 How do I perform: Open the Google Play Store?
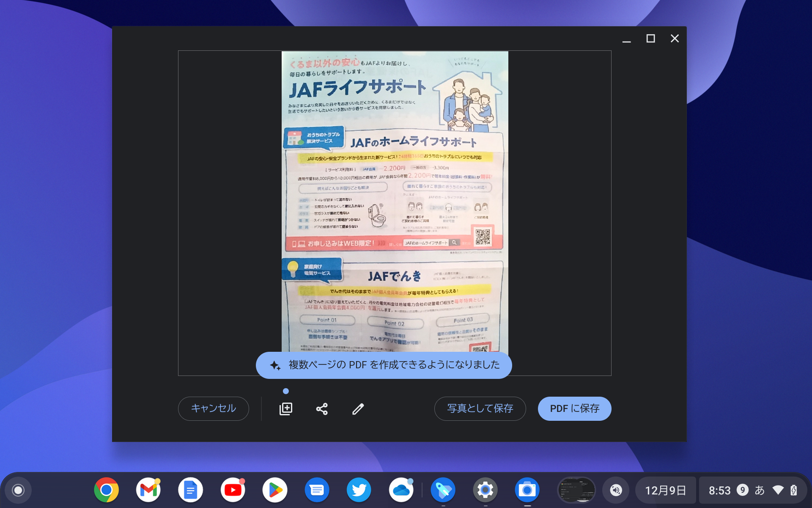275,490
